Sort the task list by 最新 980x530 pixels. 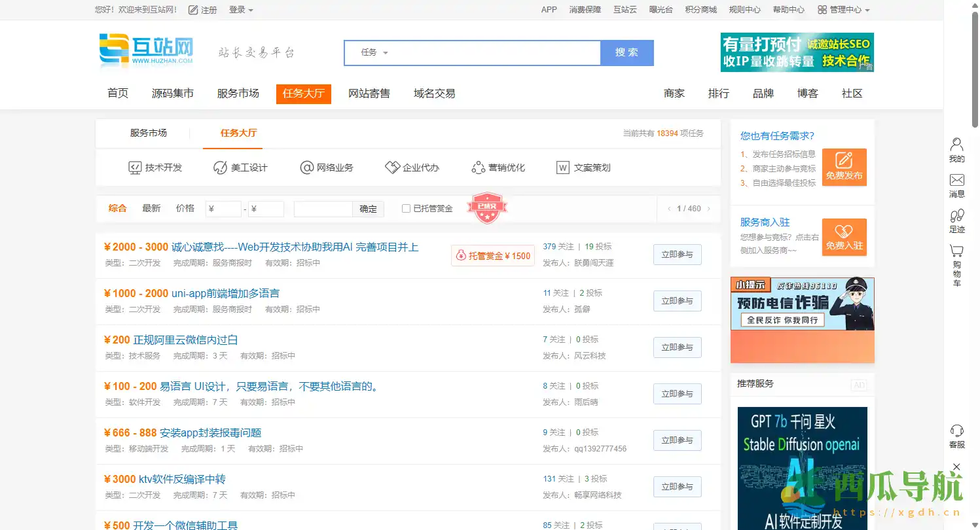(x=151, y=208)
